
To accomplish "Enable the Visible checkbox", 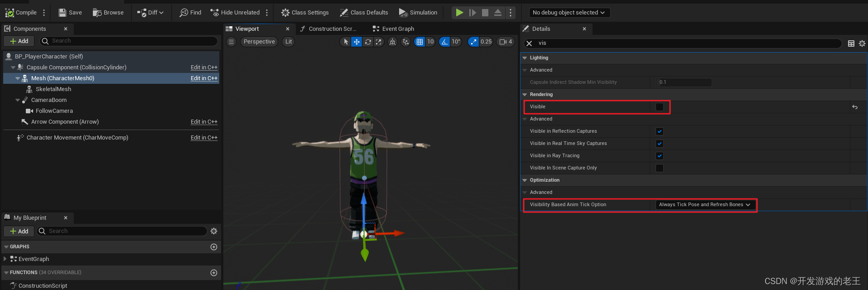I will pyautogui.click(x=660, y=107).
